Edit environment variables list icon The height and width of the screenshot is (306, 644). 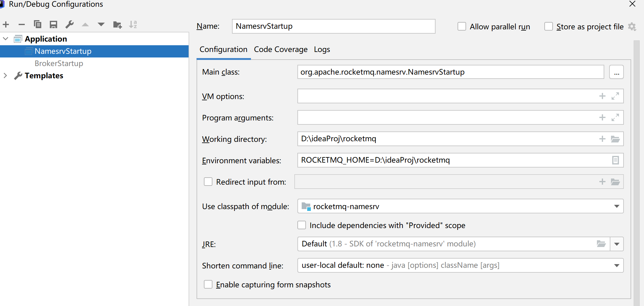coord(616,160)
